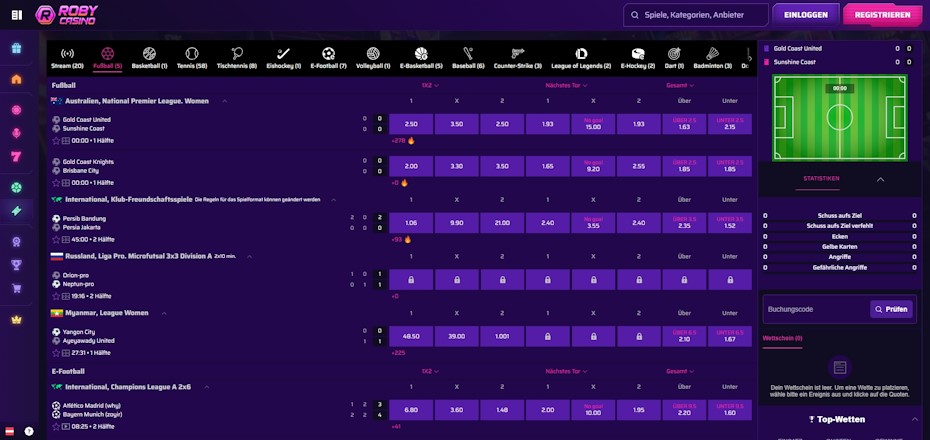
Task: Open statistics grid icon for Persib Bandung match
Action: 66,240
